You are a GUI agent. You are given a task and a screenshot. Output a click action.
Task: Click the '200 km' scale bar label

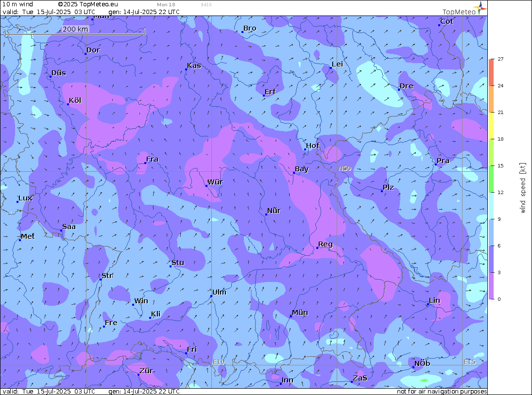coord(75,29)
